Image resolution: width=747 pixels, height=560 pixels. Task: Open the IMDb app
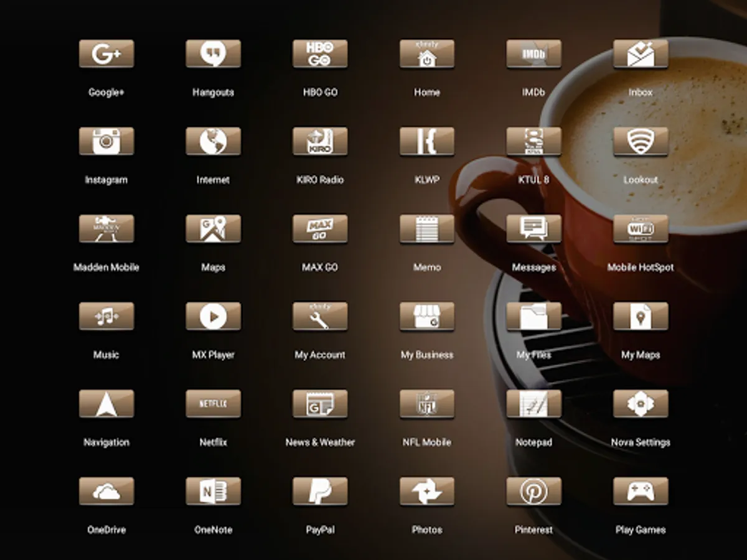533,55
